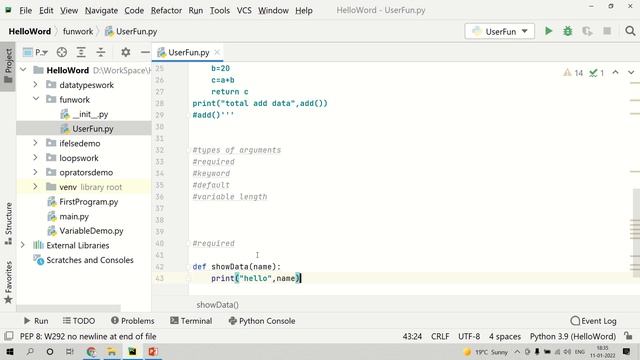Click HelloWord breadcrumb in navigation bar

point(30,31)
